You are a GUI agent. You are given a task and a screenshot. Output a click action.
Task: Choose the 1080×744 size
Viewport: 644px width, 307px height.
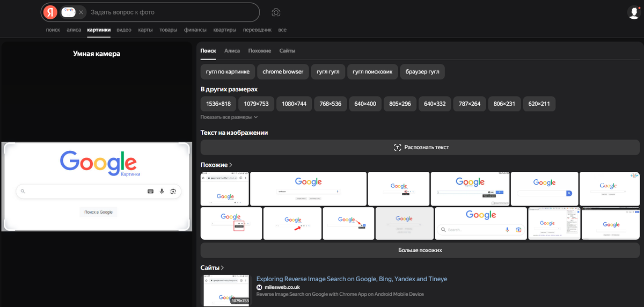tap(294, 104)
